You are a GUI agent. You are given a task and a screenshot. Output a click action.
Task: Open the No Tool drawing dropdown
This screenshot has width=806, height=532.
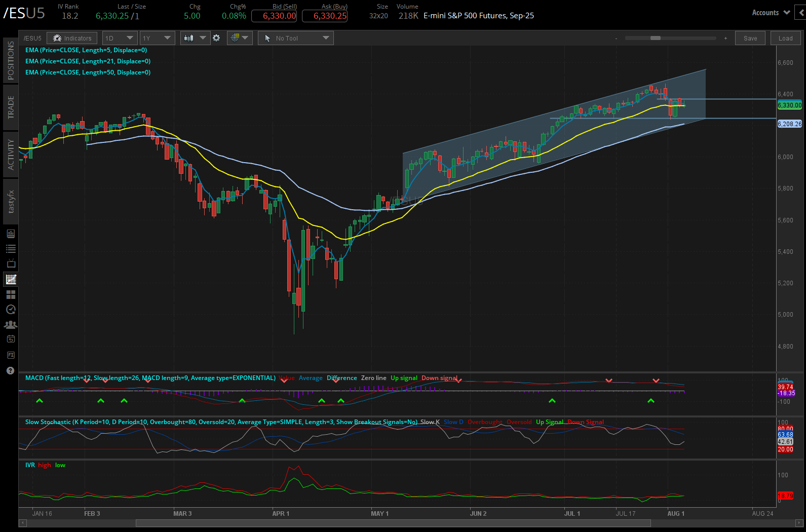tap(296, 38)
